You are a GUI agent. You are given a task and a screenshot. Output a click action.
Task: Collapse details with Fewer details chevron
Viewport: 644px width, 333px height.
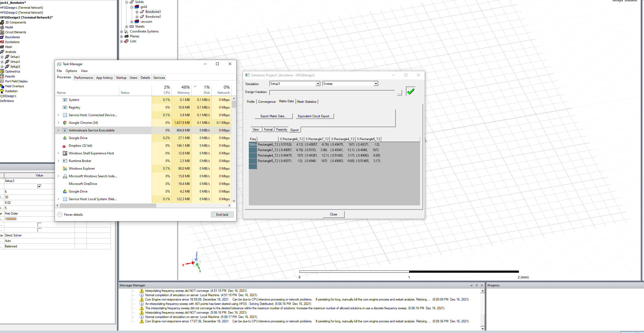(x=60, y=215)
